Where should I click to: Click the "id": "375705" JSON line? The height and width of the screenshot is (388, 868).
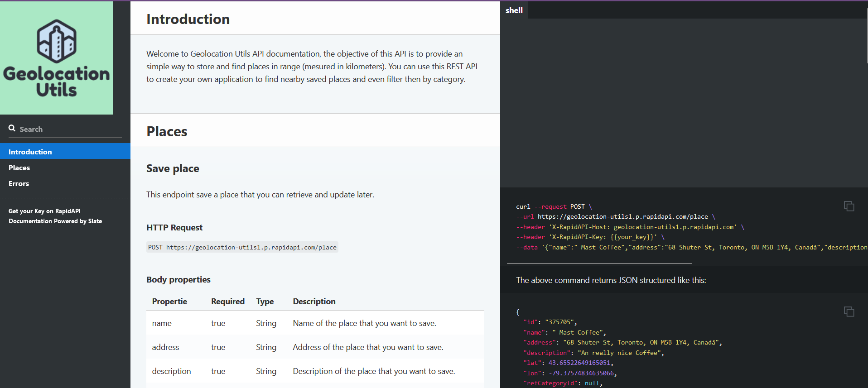tap(550, 322)
